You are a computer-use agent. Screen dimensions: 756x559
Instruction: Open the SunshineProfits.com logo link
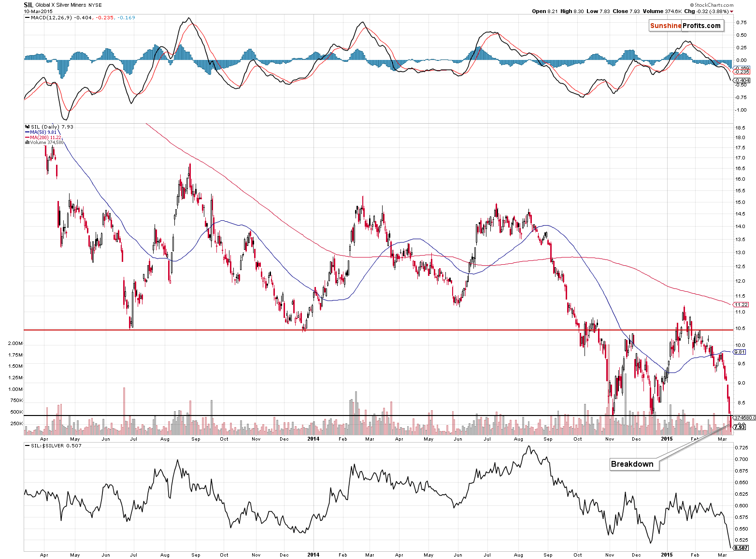685,26
